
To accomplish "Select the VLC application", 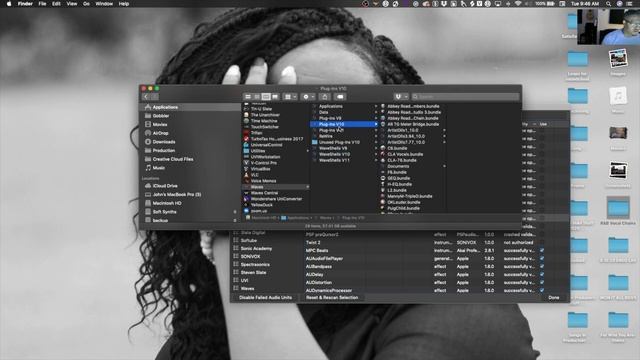I will (x=255, y=175).
